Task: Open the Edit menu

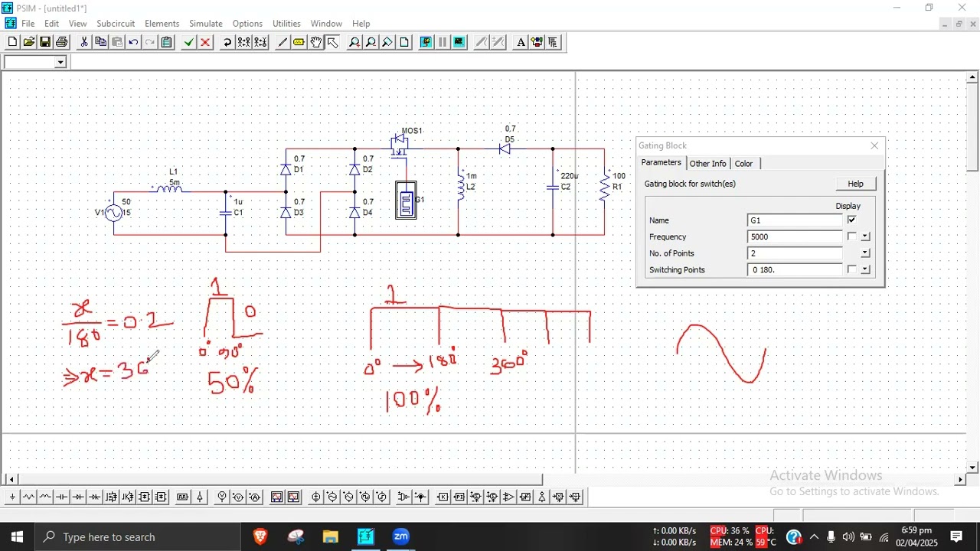Action: click(x=51, y=24)
